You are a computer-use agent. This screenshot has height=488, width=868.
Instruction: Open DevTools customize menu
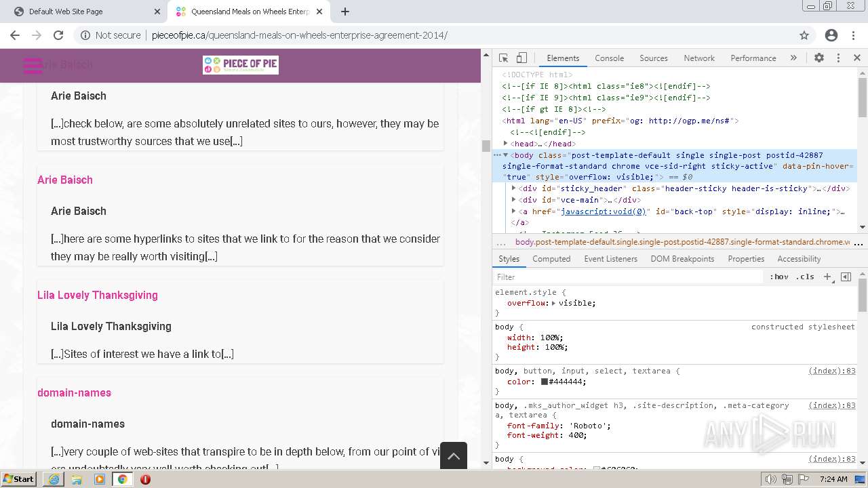838,58
